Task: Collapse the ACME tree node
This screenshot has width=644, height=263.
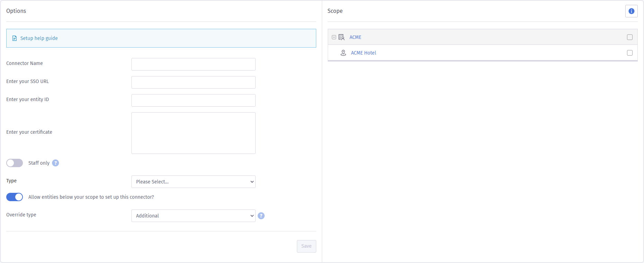Action: (x=334, y=37)
